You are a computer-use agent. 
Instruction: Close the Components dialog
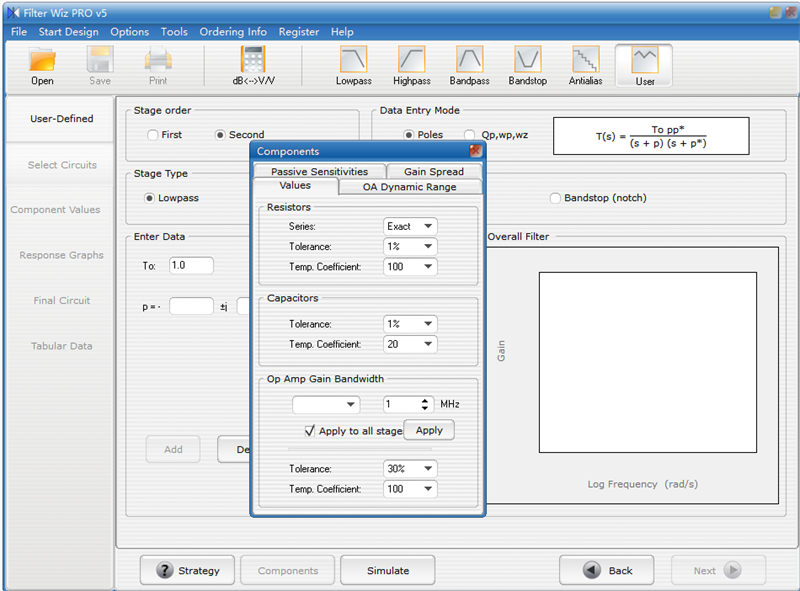(x=476, y=151)
